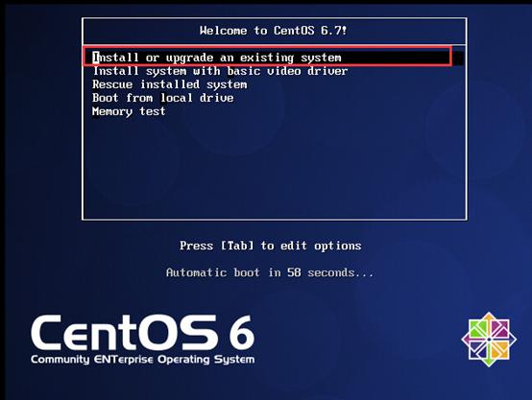This screenshot has height=400, width=532.
Task: Click "Automatic boot in 58 seconds..." countdown
Action: 270,272
